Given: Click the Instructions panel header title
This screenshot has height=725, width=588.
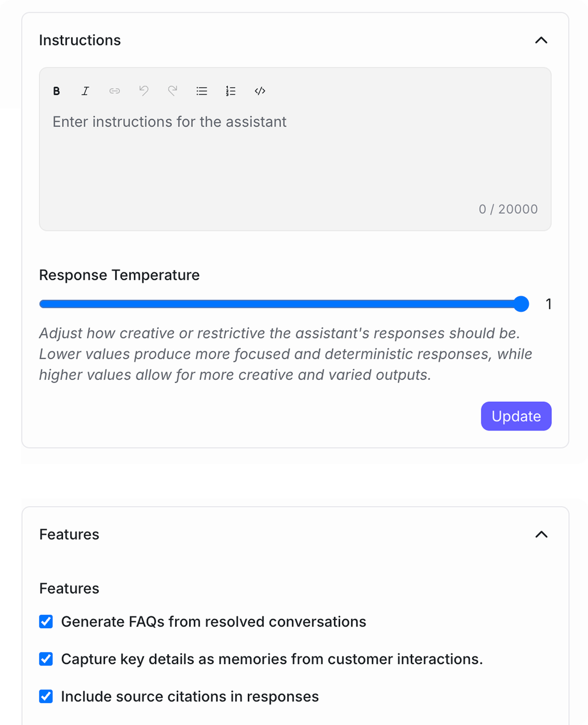Looking at the screenshot, I should point(80,40).
